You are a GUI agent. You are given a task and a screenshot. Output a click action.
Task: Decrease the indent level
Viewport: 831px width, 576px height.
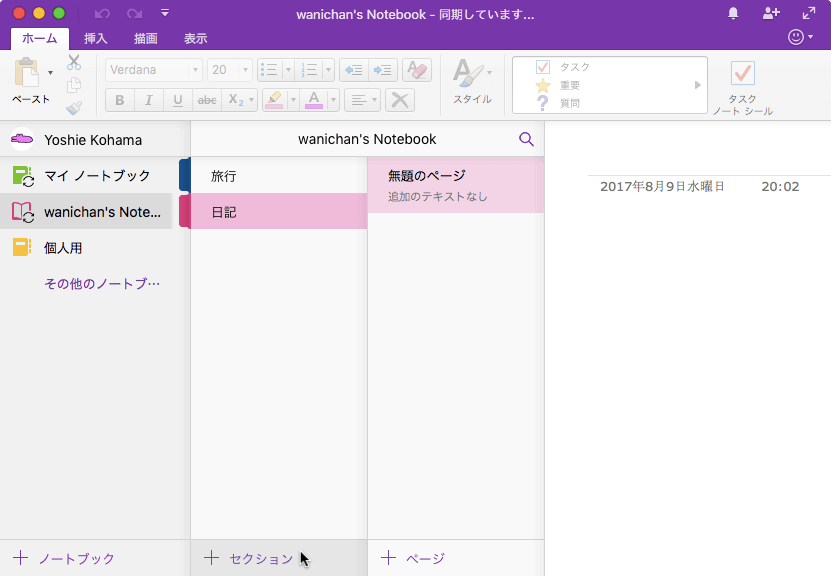pos(353,70)
